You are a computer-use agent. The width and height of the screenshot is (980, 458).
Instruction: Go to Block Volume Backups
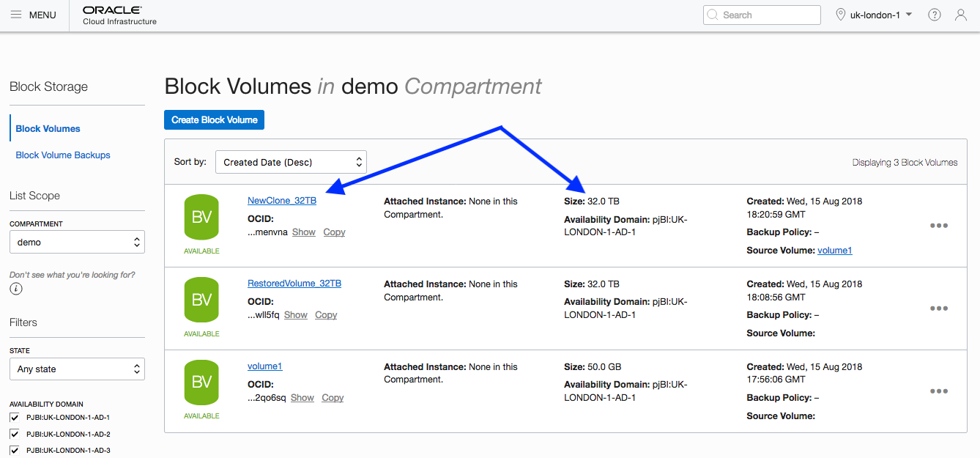click(x=63, y=155)
